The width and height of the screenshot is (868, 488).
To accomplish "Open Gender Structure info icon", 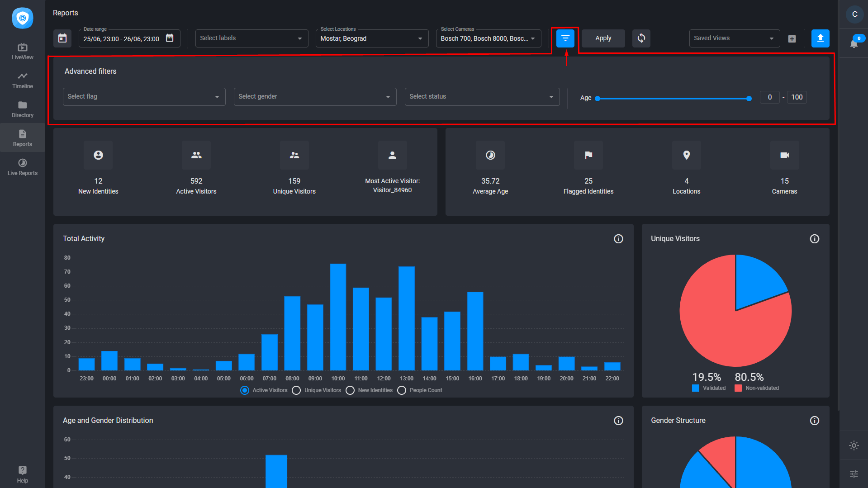I will pyautogui.click(x=815, y=421).
